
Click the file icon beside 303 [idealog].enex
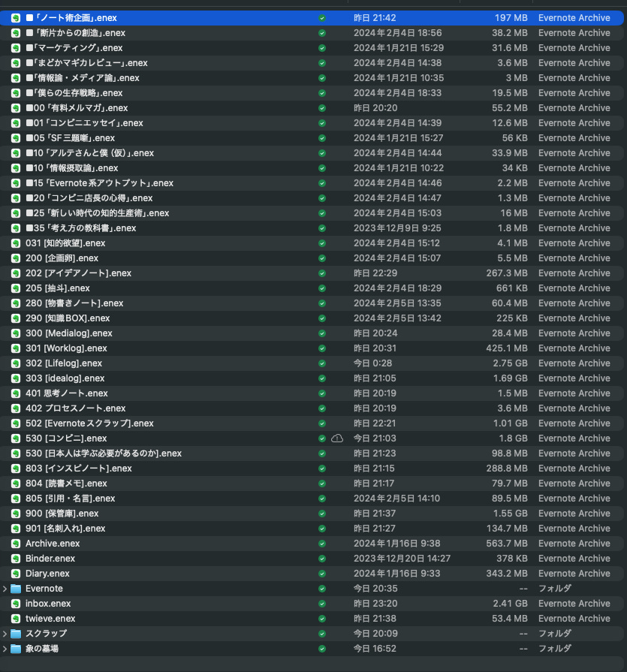(16, 378)
